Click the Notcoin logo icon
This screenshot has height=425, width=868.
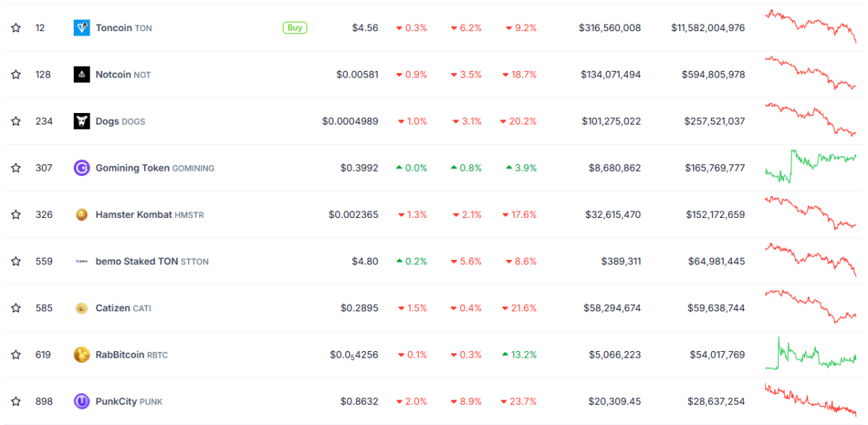[x=82, y=75]
